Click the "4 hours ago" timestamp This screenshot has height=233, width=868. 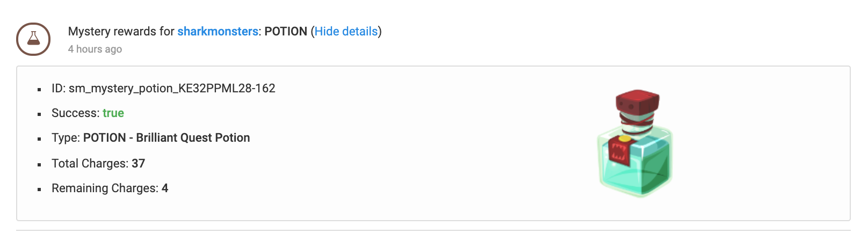pyautogui.click(x=95, y=49)
